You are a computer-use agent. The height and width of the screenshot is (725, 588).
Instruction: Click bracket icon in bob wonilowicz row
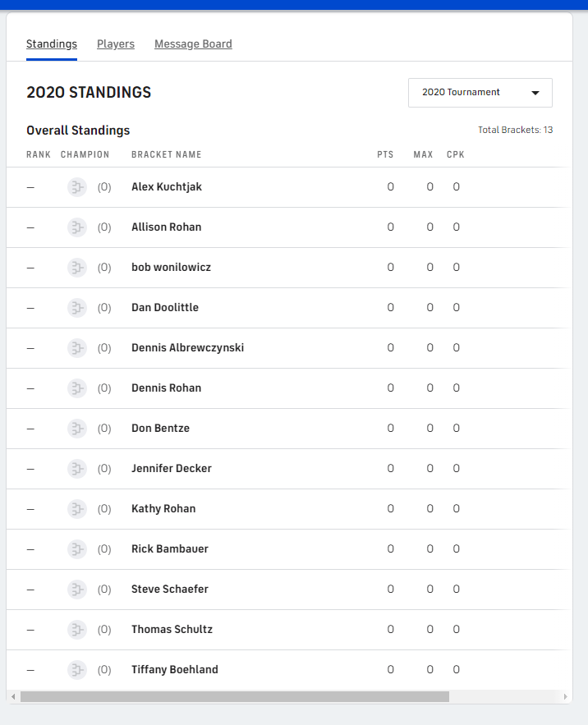(x=76, y=268)
